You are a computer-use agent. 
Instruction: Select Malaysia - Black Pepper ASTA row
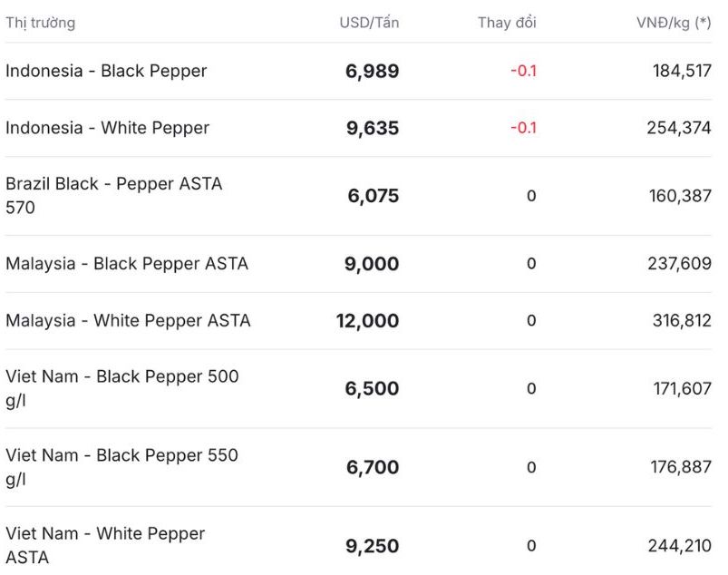[127, 264]
